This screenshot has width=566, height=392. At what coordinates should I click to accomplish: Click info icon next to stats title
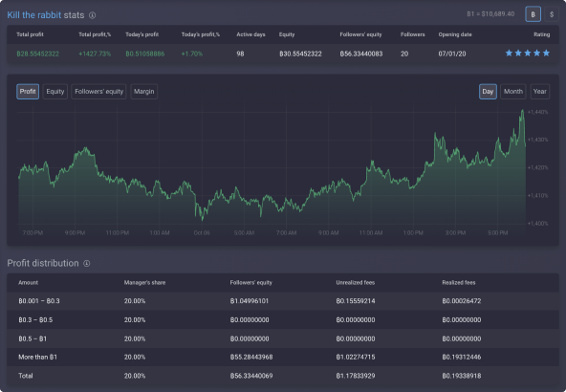coord(93,15)
